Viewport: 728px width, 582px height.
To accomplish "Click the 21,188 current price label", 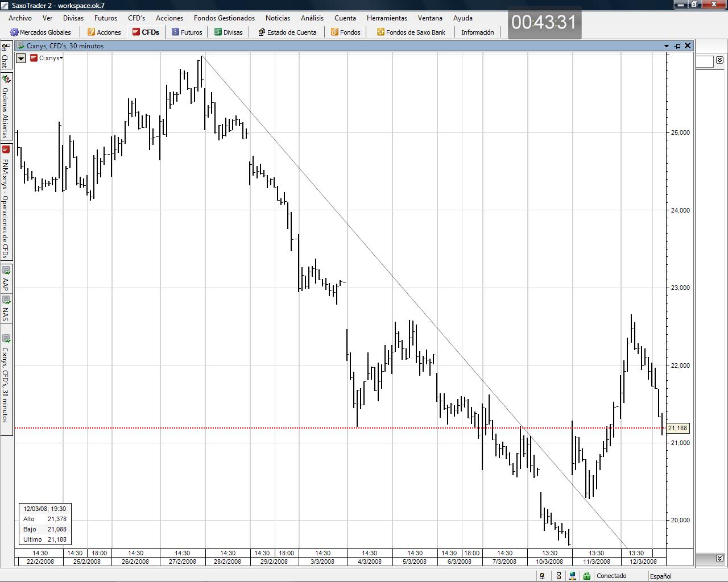I will pos(677,428).
